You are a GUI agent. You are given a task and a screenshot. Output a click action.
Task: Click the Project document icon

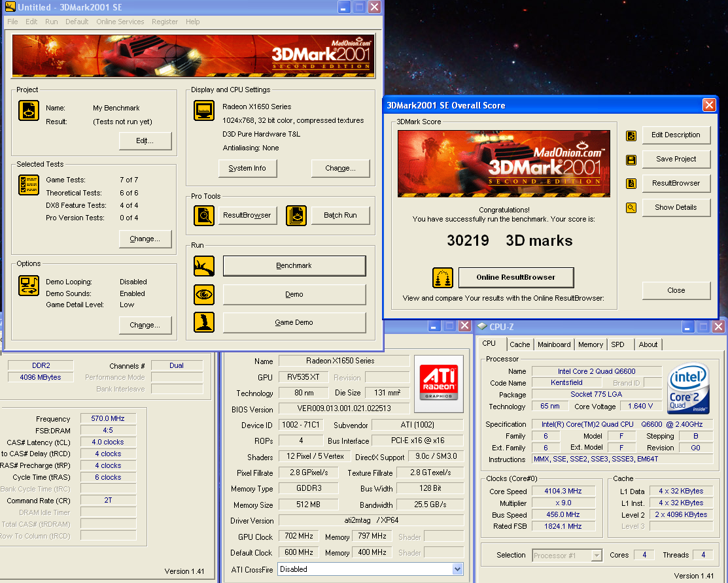[x=29, y=111]
